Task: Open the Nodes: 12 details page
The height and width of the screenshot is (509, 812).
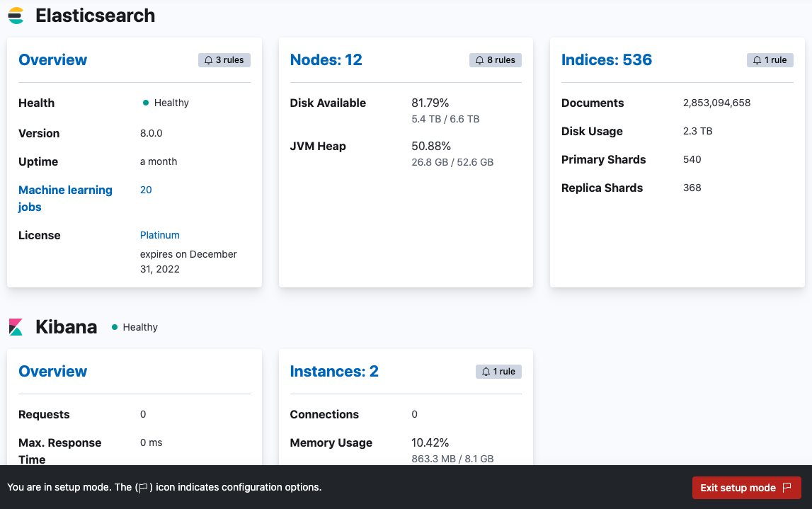Action: [326, 60]
